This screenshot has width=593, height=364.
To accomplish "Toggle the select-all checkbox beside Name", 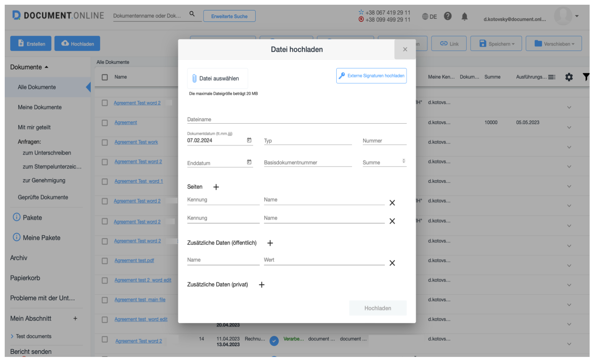I will point(105,77).
